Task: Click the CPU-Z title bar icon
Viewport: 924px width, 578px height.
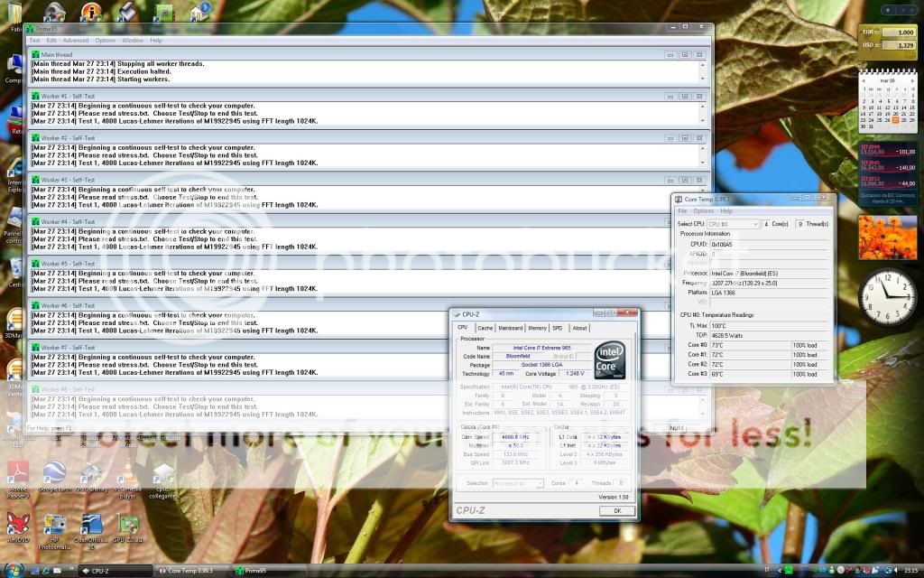Action: point(456,314)
